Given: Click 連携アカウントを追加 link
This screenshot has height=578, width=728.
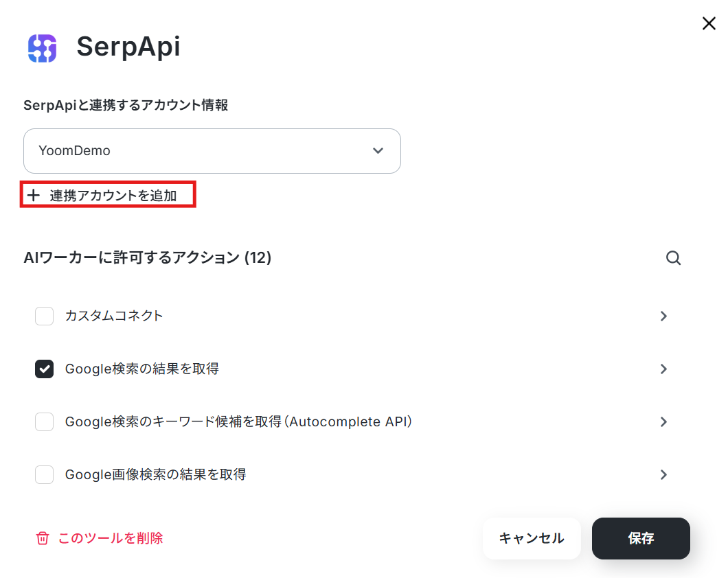Looking at the screenshot, I should pyautogui.click(x=113, y=195).
